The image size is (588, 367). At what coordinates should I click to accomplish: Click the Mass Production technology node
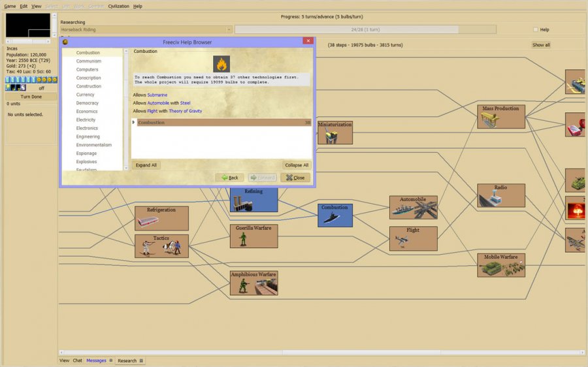tap(501, 117)
